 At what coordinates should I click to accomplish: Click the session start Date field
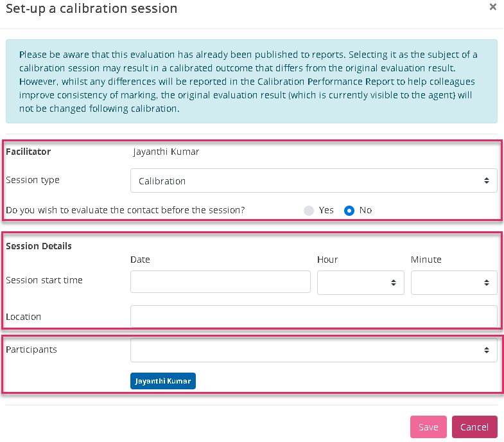pyautogui.click(x=220, y=282)
